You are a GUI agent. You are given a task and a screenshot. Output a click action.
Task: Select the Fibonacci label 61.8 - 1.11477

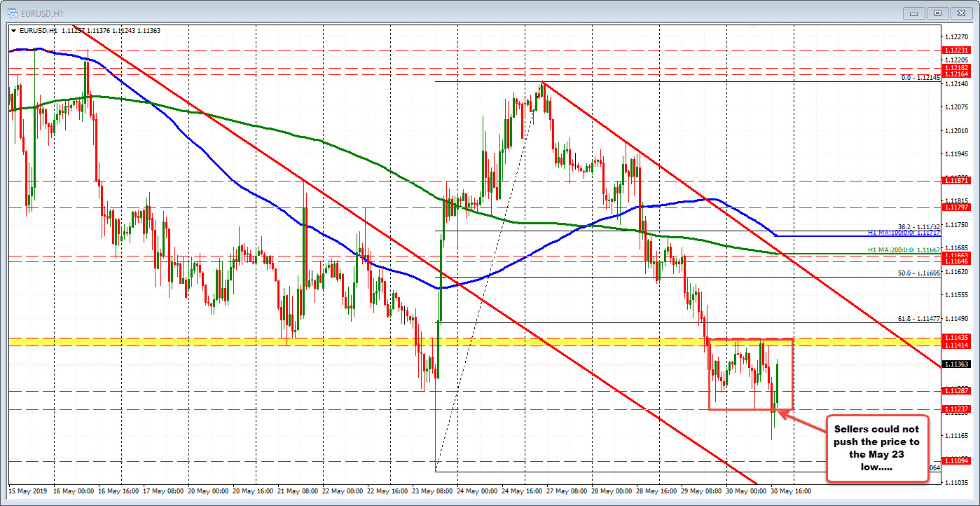tap(918, 318)
